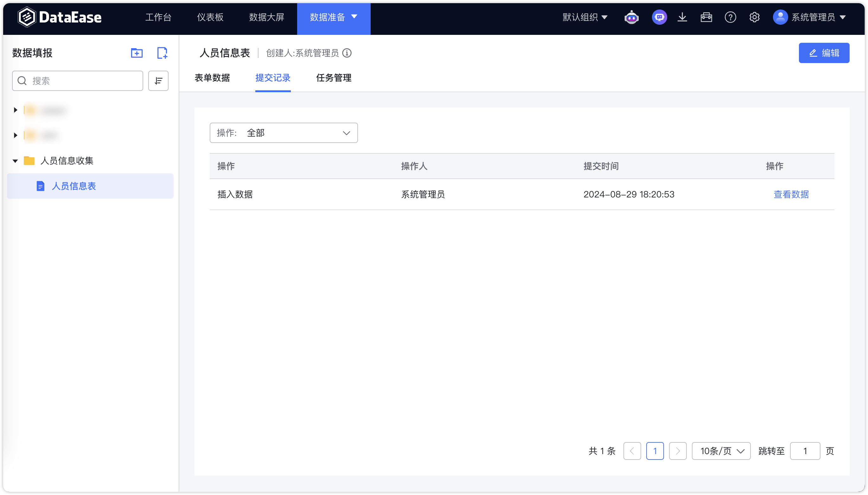
Task: Open the help question mark icon
Action: click(730, 17)
